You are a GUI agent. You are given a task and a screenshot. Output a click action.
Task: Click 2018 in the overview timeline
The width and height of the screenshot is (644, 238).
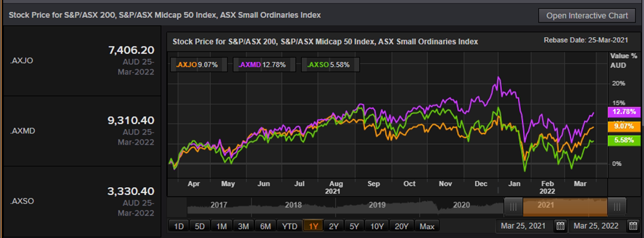pos(293,204)
